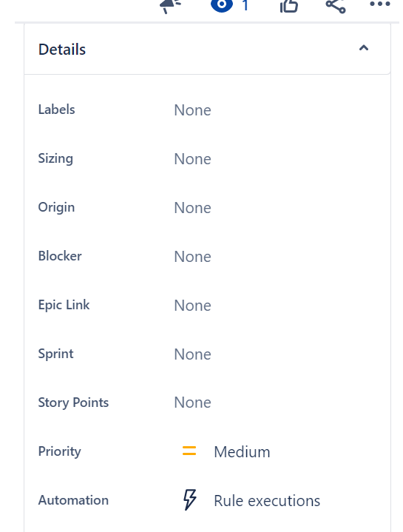The width and height of the screenshot is (403, 532).
Task: Edit the Blocker field value
Action: 192,257
